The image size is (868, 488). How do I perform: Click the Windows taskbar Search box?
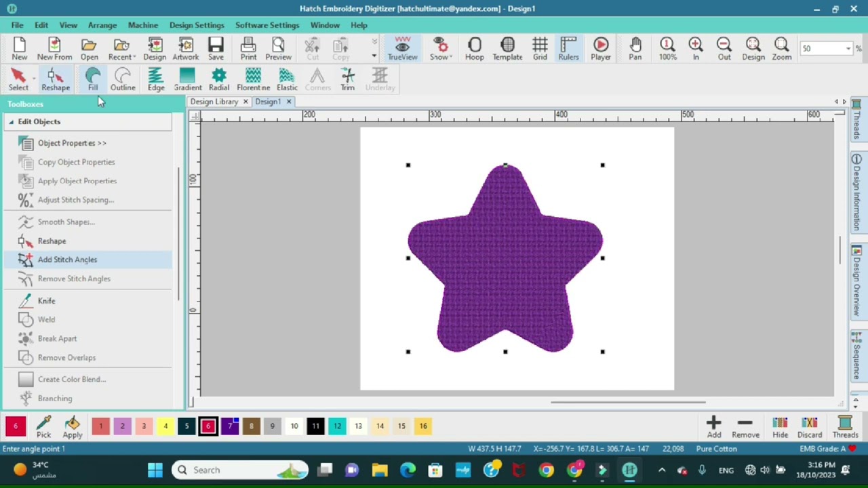tap(238, 470)
